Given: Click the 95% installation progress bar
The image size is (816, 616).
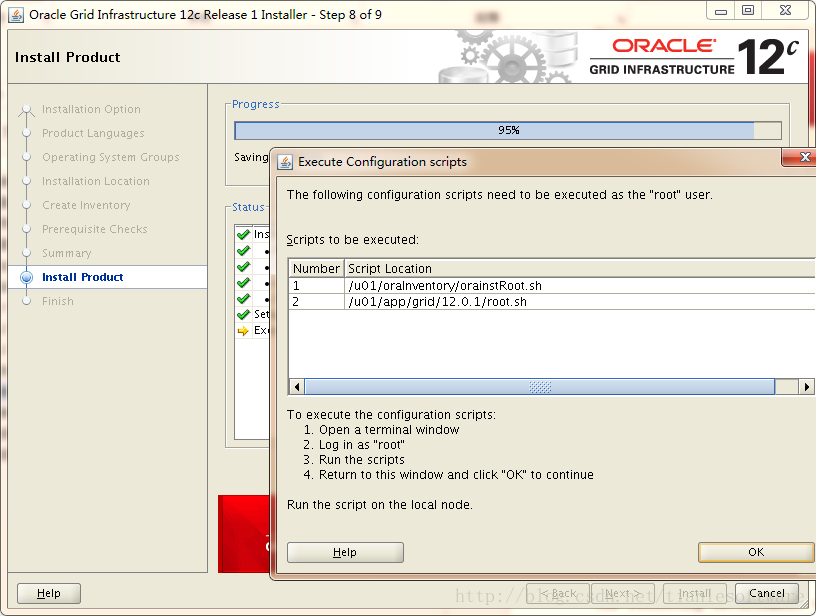Looking at the screenshot, I should click(x=508, y=130).
